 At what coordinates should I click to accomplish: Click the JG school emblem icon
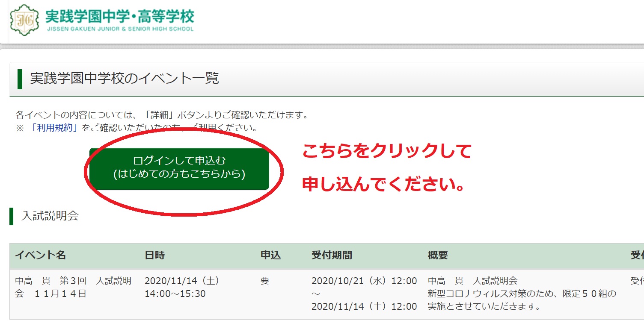(21, 20)
